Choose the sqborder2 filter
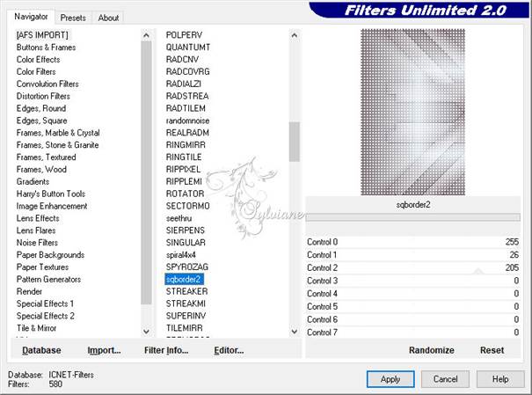Viewport: 532px width, 395px height. 184,279
